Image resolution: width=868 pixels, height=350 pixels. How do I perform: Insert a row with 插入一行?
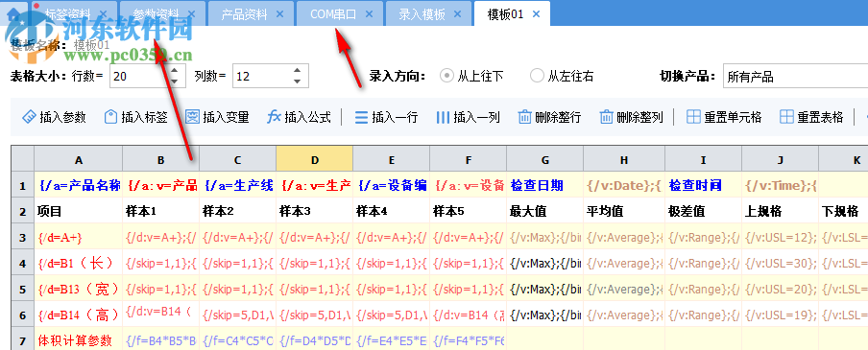click(x=386, y=117)
